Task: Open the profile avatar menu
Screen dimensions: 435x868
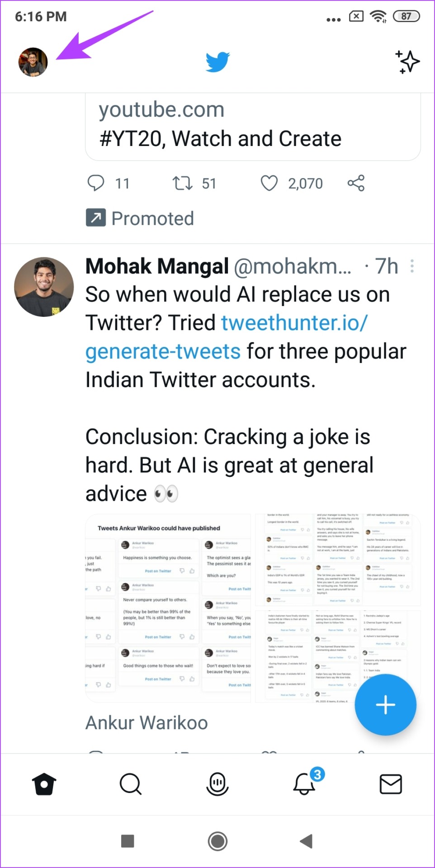Action: 33,62
